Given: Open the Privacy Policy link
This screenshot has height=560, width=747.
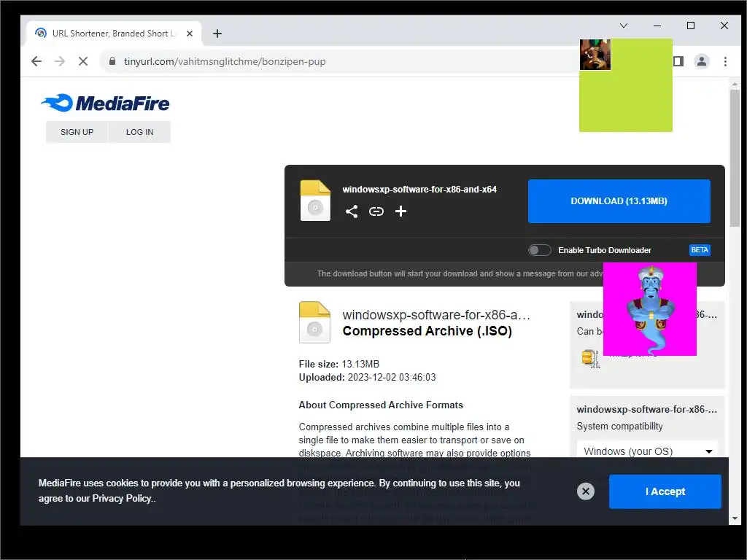Looking at the screenshot, I should (x=122, y=498).
